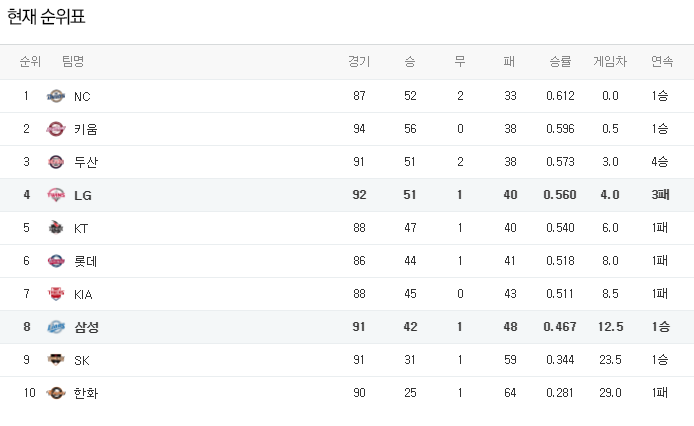Image resolution: width=694 pixels, height=426 pixels.
Task: Click the 게임차 column header
Action: (610, 62)
